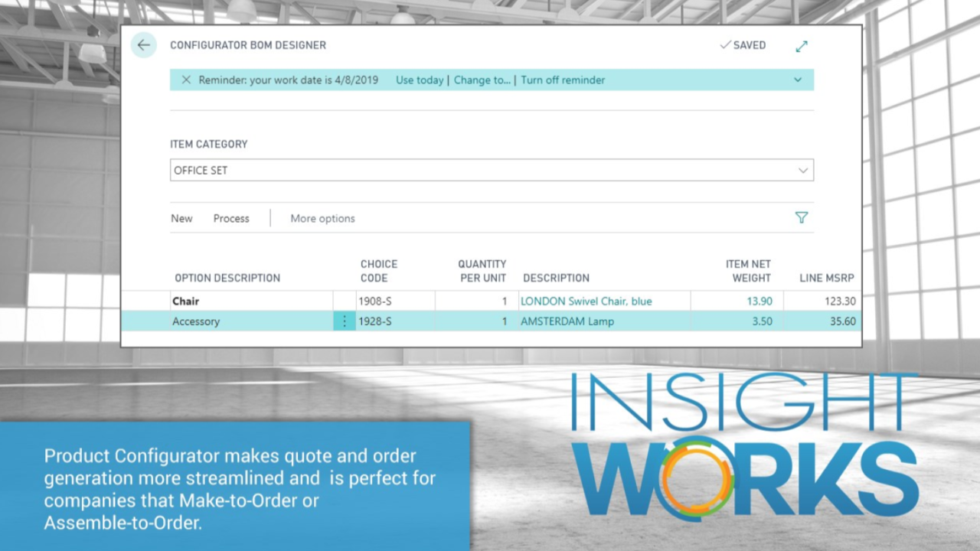Image resolution: width=980 pixels, height=551 pixels.
Task: Click inside the Item Category field
Action: pyautogui.click(x=383, y=170)
